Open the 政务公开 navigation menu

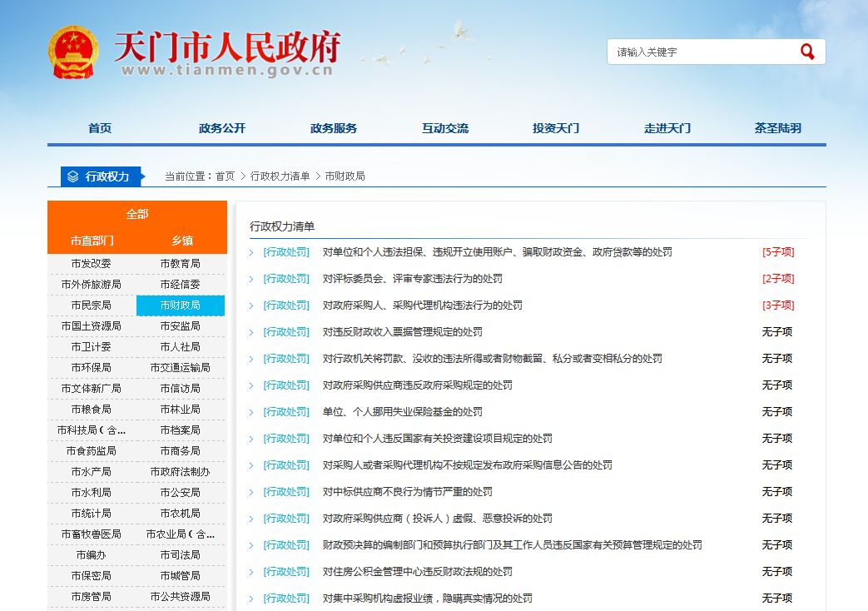pyautogui.click(x=222, y=128)
